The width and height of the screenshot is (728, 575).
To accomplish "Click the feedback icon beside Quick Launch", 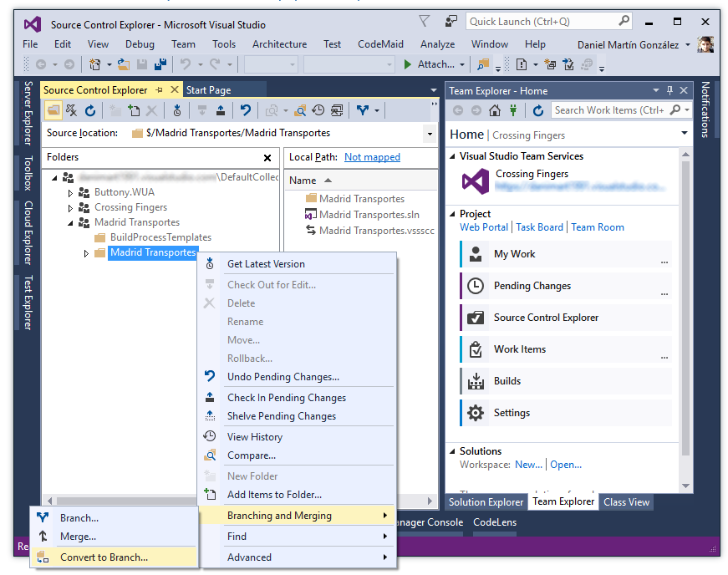I will [451, 22].
